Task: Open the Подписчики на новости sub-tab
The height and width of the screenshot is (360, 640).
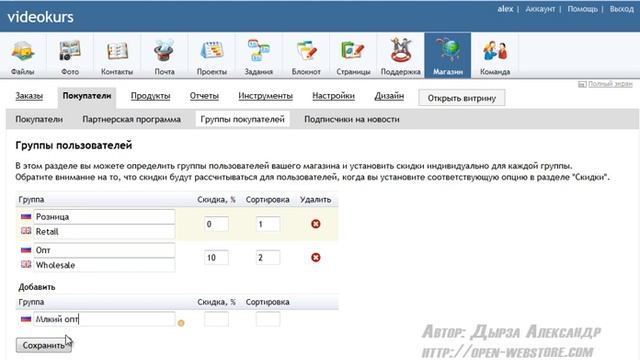Action: coord(352,120)
